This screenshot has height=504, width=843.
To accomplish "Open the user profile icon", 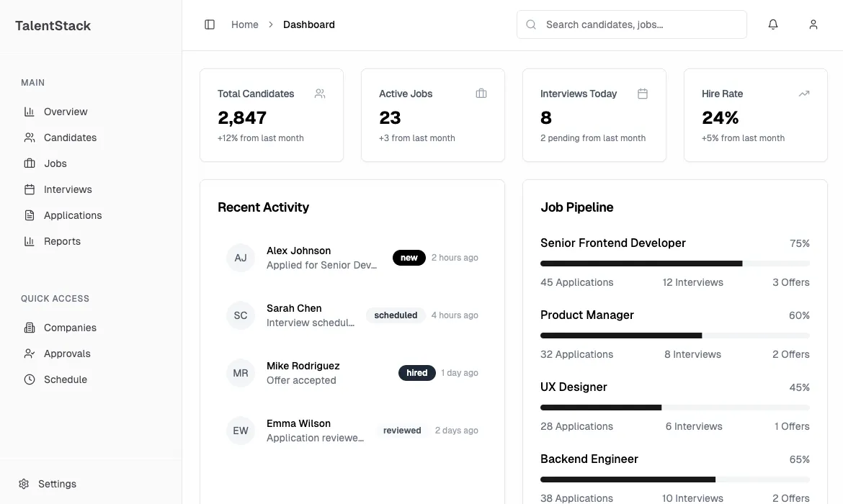I will 813,24.
